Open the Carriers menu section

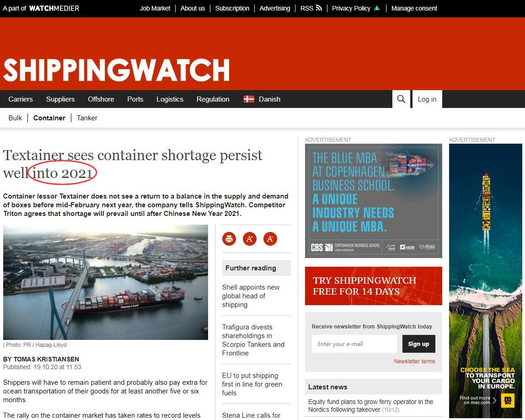tap(21, 99)
